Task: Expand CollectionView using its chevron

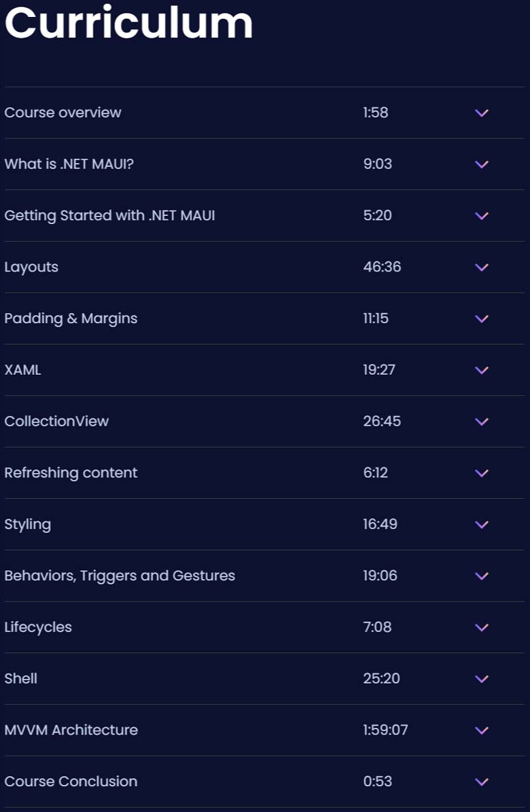Action: (482, 422)
